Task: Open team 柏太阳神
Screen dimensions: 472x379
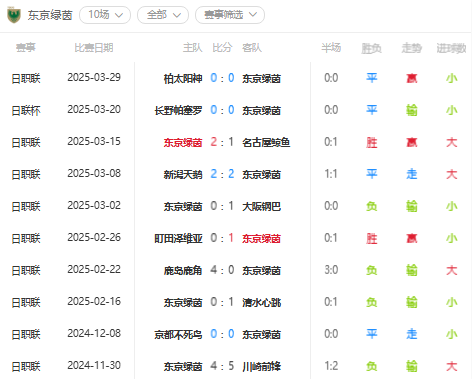Action: coord(183,78)
